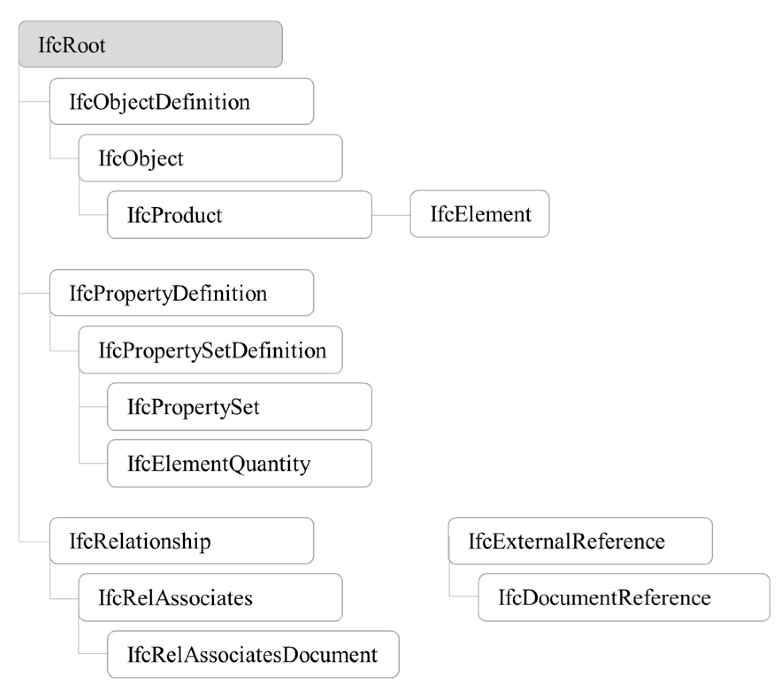
Task: Click the IfcRelationship box
Action: coord(181,541)
